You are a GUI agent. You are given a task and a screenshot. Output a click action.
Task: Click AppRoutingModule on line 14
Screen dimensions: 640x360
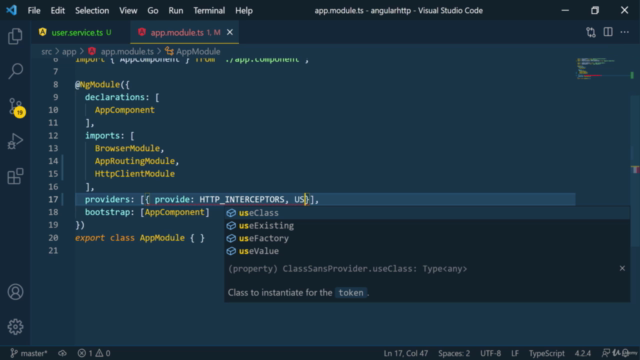135,161
